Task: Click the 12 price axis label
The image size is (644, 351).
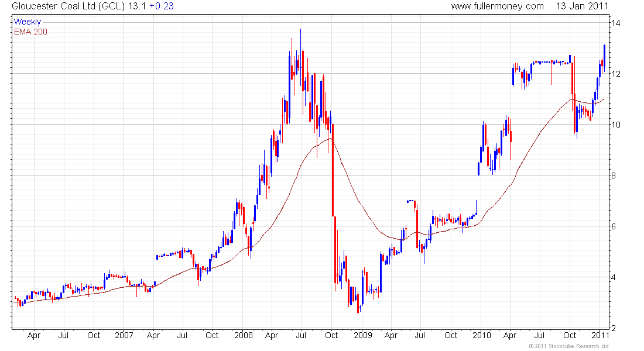Action: [616, 74]
